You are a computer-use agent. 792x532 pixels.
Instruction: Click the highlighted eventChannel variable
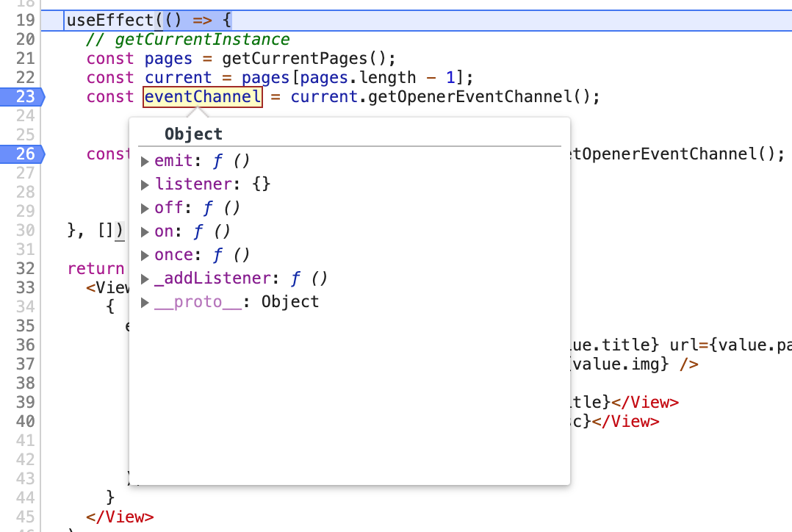tap(203, 97)
